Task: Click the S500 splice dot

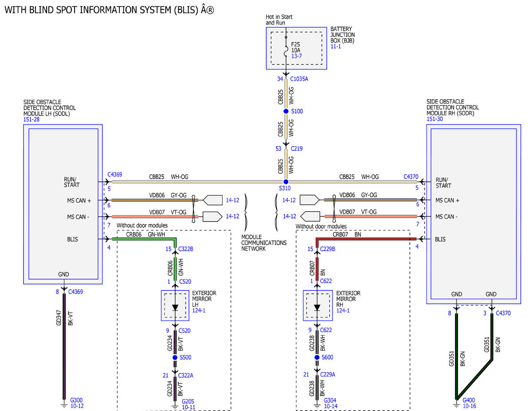Action: point(175,357)
